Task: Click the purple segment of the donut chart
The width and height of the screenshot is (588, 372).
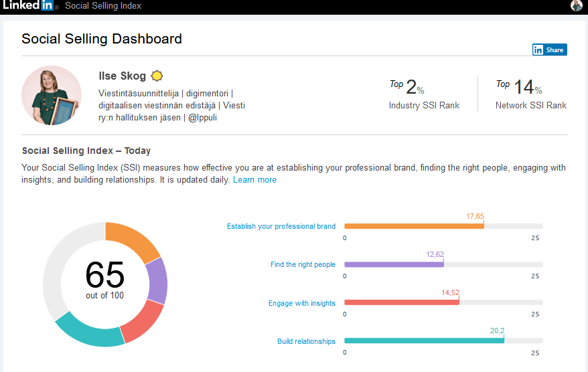Action: 156,281
